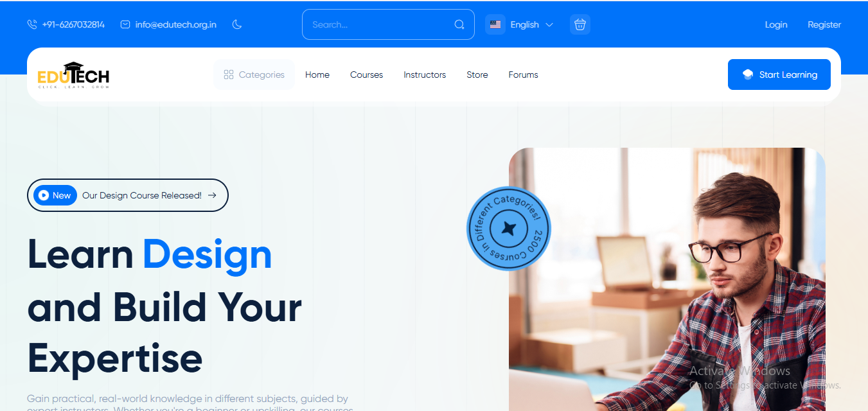Open the Courses menu item
The height and width of the screenshot is (411, 868).
pos(366,74)
